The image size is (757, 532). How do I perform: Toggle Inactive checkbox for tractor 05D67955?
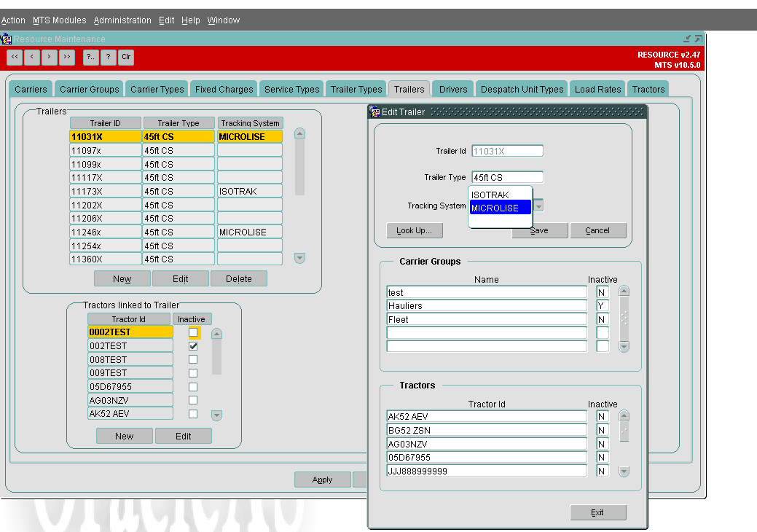(x=193, y=387)
